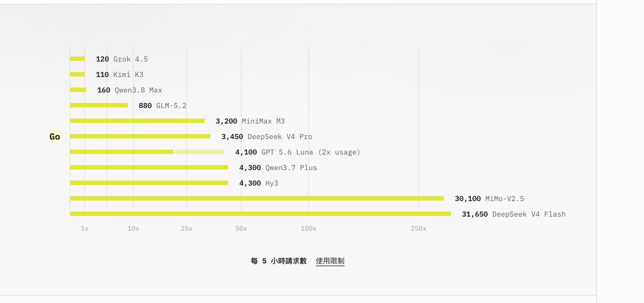Select the Go plan label
The image size is (644, 303).
pyautogui.click(x=55, y=137)
